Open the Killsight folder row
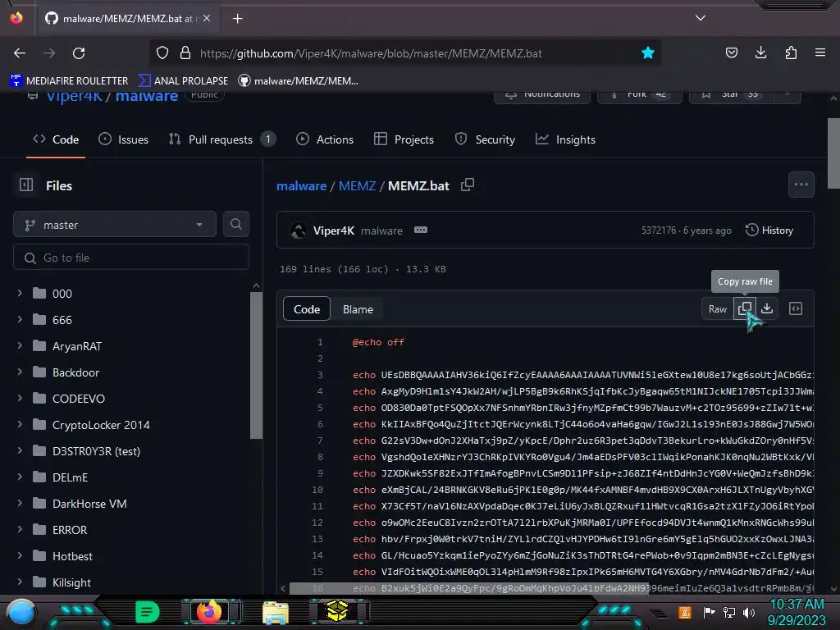This screenshot has height=630, width=840. [x=131, y=582]
